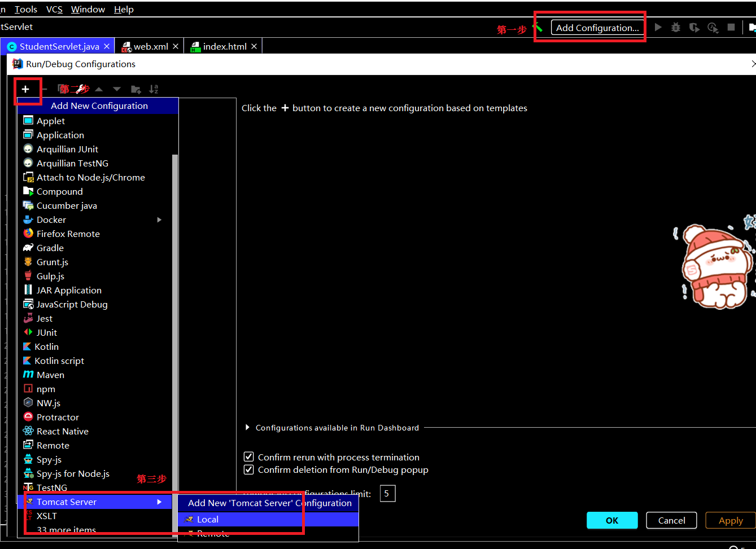The height and width of the screenshot is (549, 756).
Task: Click the Move Up arrow icon
Action: point(99,89)
